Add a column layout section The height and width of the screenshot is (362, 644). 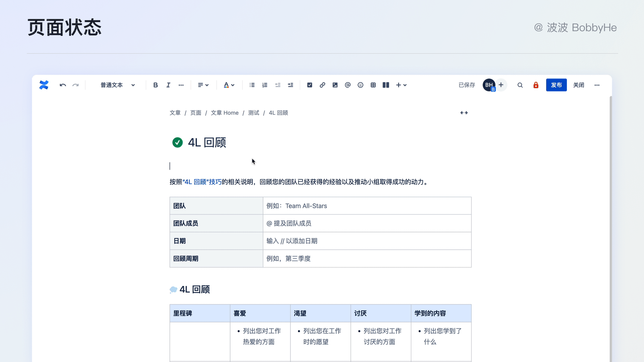pos(386,85)
